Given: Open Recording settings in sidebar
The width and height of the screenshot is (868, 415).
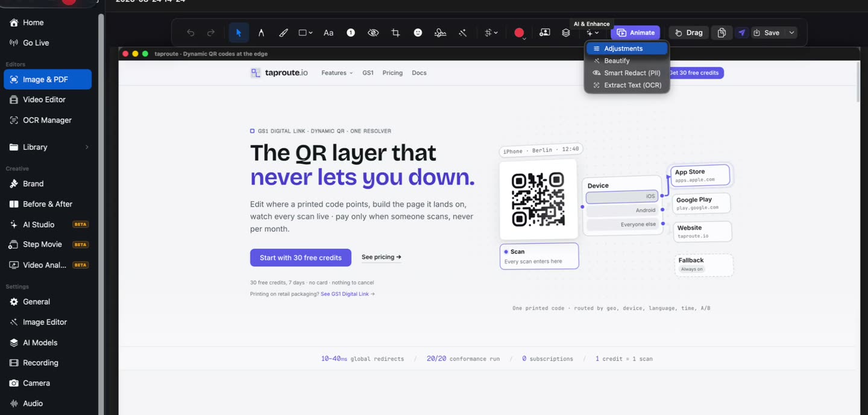Looking at the screenshot, I should click(48, 363).
